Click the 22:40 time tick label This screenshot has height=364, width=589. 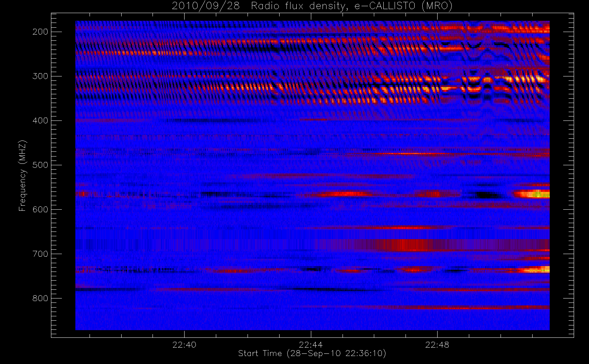[184, 345]
